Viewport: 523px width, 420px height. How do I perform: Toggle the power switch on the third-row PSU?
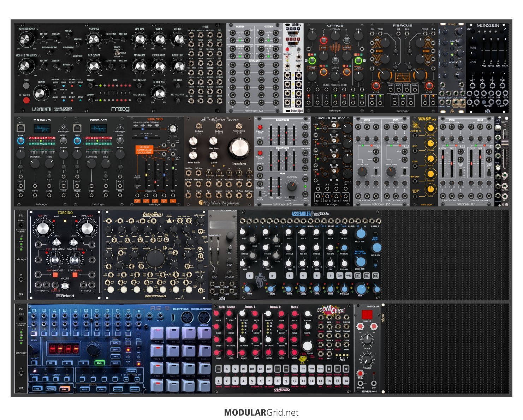pyautogui.click(x=21, y=280)
